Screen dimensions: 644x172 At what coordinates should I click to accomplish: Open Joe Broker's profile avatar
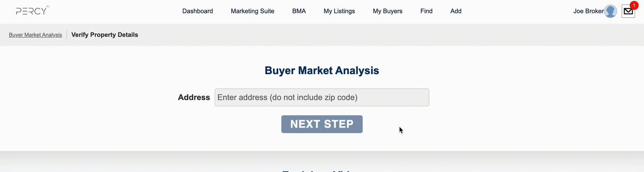(x=610, y=11)
